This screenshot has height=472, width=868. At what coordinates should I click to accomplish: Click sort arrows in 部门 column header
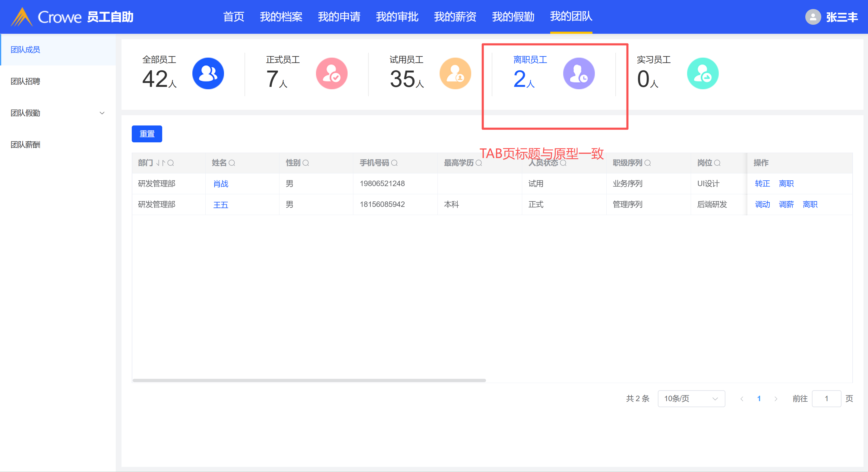[160, 163]
